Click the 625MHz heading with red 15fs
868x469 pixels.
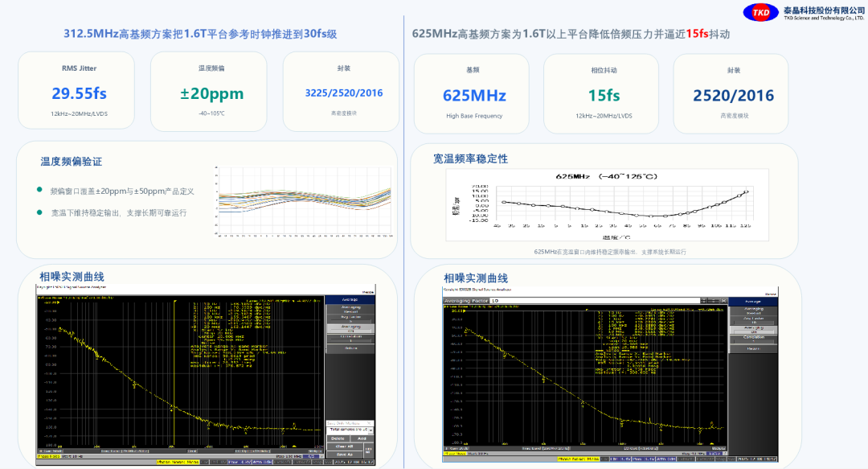coord(571,34)
